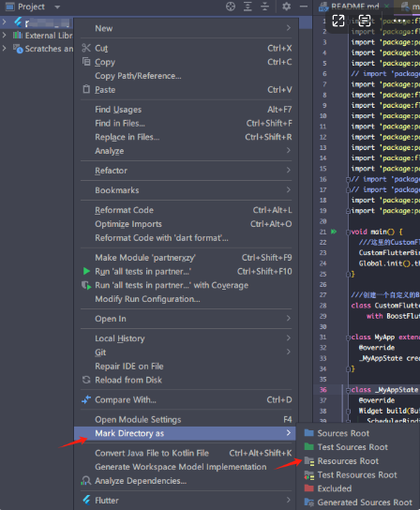
Task: Select Find in Files
Action: (186, 123)
